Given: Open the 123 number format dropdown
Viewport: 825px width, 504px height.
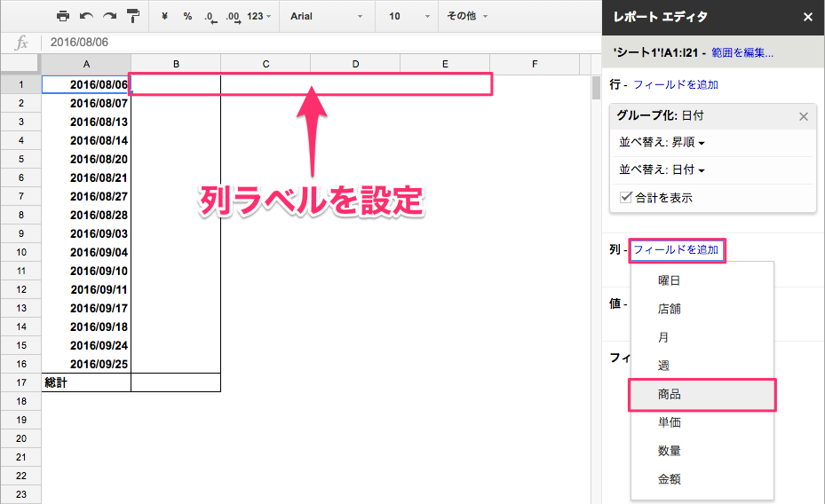Looking at the screenshot, I should 258,16.
